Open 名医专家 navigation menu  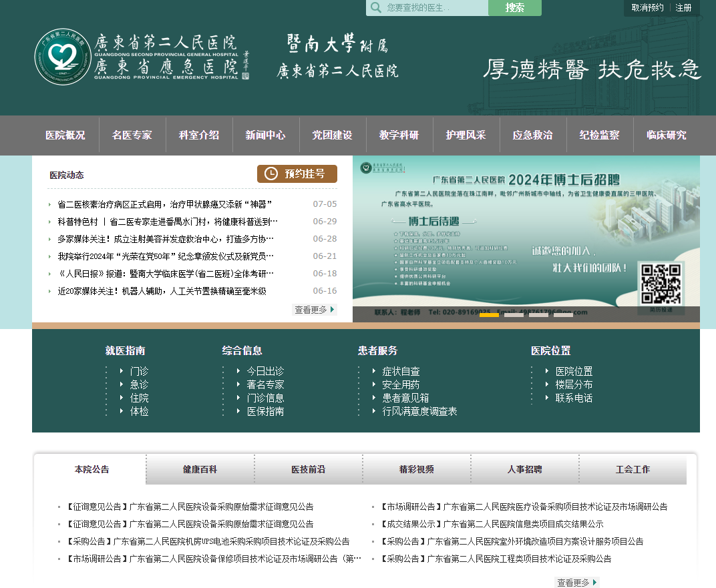tap(132, 135)
